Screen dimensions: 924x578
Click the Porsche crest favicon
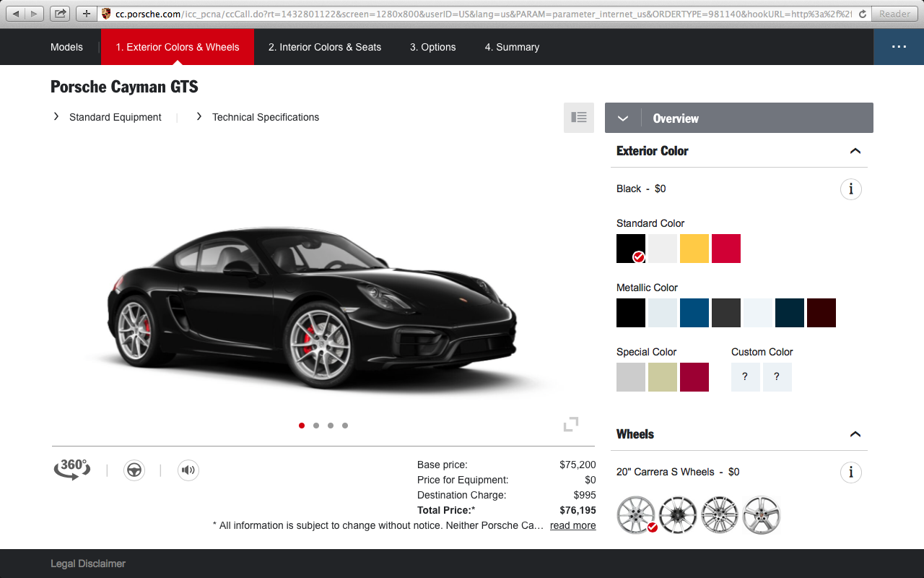tap(107, 14)
